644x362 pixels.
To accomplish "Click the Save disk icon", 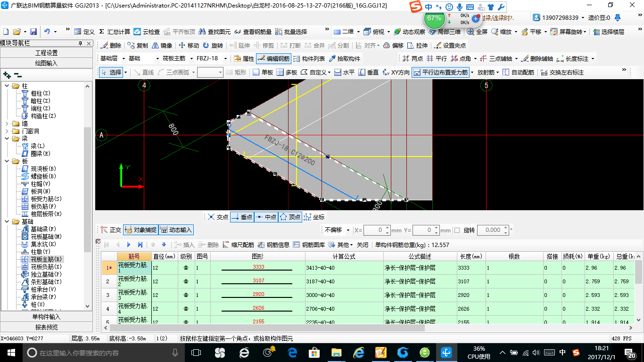I will click(33, 32).
